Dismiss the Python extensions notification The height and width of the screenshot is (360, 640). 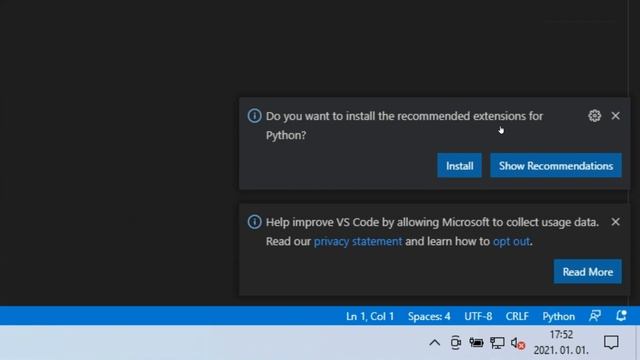pyautogui.click(x=616, y=116)
